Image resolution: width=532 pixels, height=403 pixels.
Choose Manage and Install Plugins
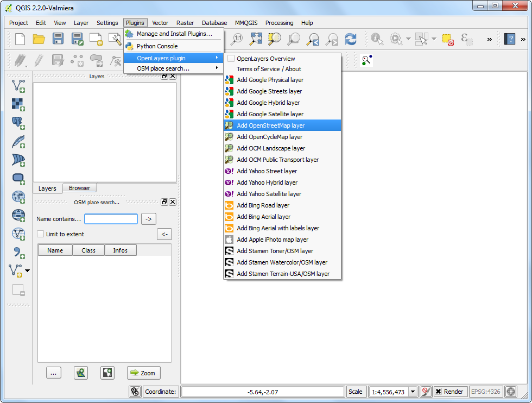tap(173, 34)
